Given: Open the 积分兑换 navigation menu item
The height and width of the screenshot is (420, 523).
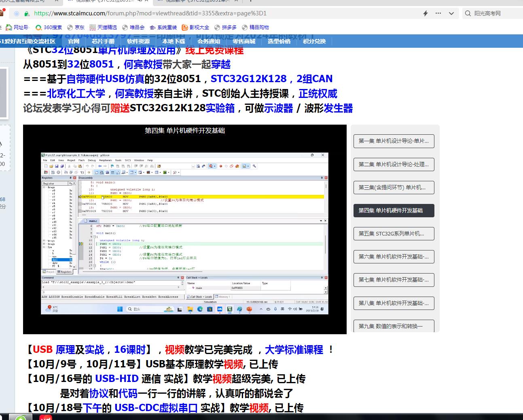Looking at the screenshot, I should [x=314, y=41].
